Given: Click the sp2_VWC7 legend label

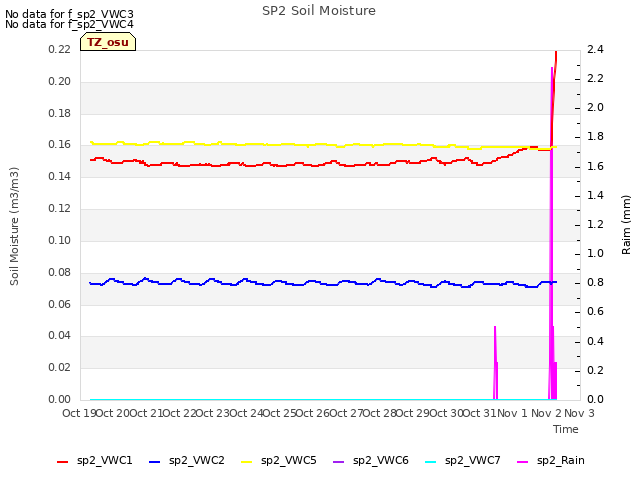Looking at the screenshot, I should (x=473, y=460).
